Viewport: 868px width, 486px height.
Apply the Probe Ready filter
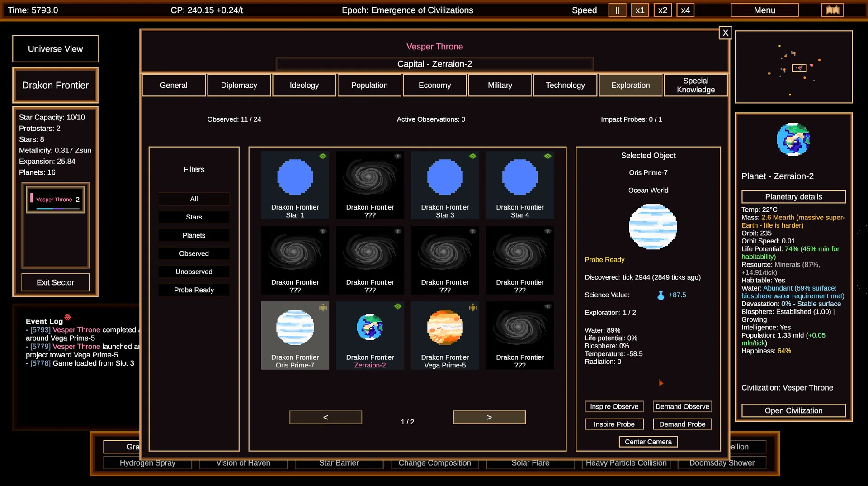click(x=194, y=290)
